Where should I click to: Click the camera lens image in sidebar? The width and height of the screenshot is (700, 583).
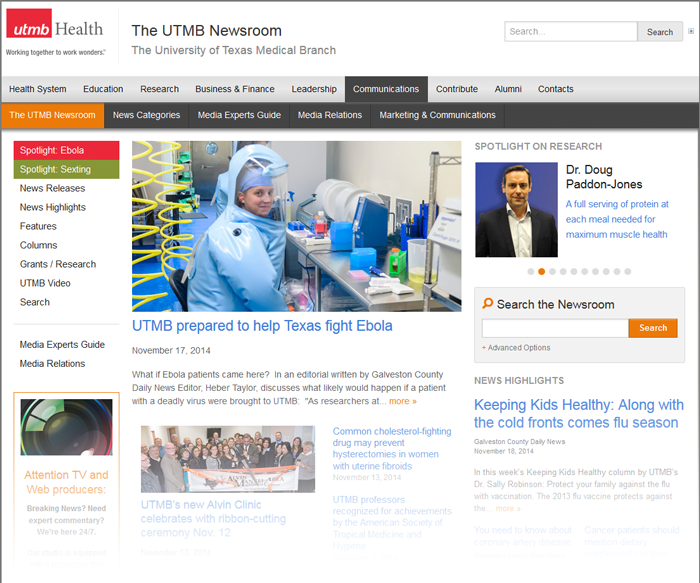coord(66,427)
